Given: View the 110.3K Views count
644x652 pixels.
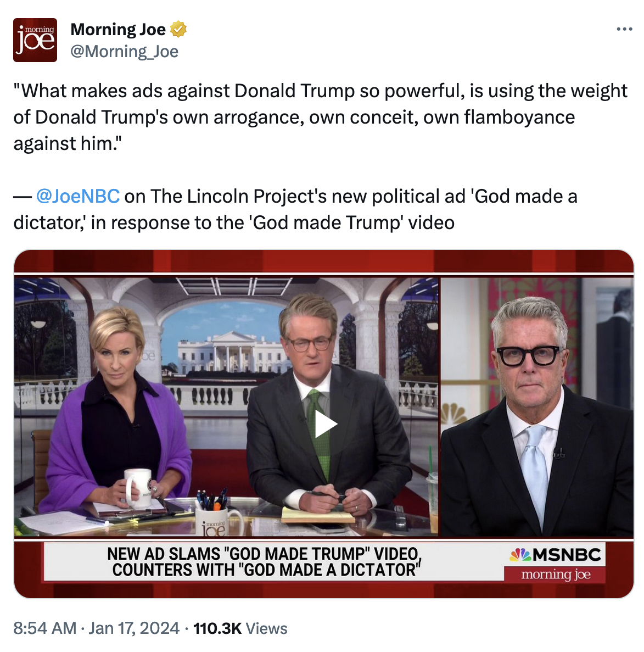Looking at the screenshot, I should pos(240,628).
